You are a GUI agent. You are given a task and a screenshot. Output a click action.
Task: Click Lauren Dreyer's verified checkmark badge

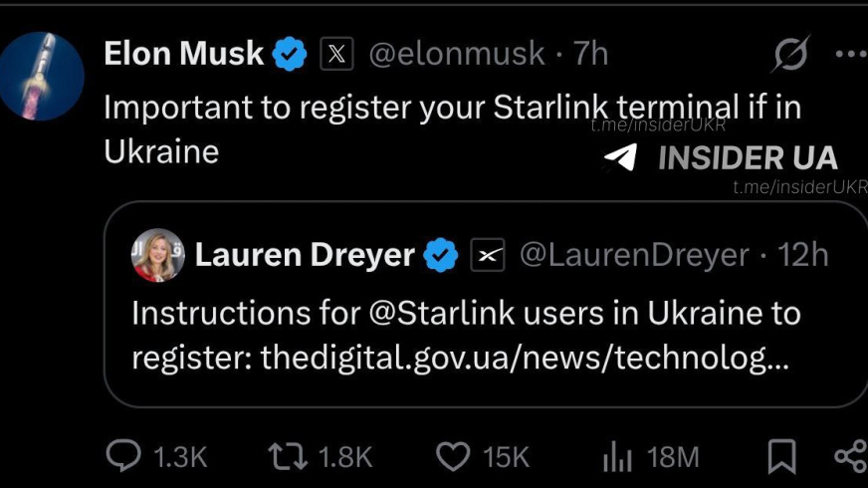point(441,255)
